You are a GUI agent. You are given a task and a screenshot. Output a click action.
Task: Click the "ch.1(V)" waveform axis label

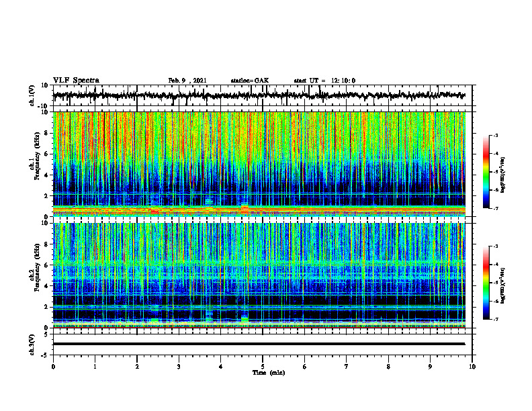pyautogui.click(x=32, y=95)
